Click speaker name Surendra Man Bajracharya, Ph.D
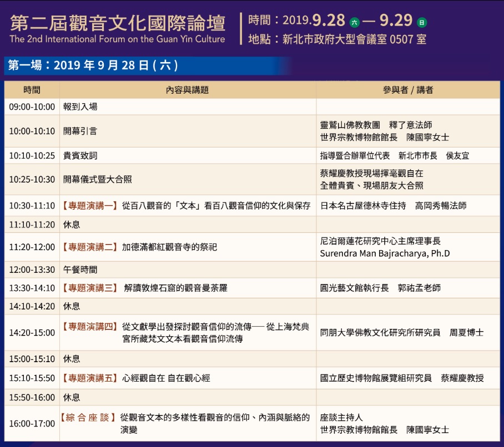 click(385, 253)
